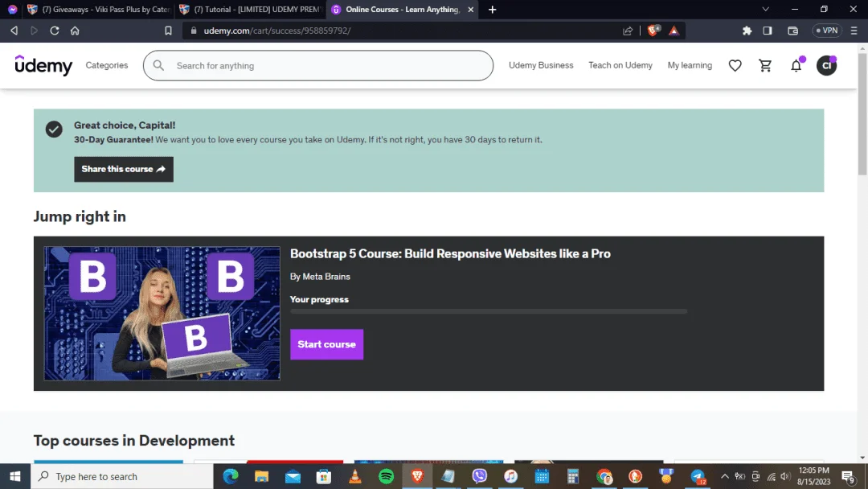Screen dimensions: 868x489
Task: Open the Categories menu
Action: (107, 65)
